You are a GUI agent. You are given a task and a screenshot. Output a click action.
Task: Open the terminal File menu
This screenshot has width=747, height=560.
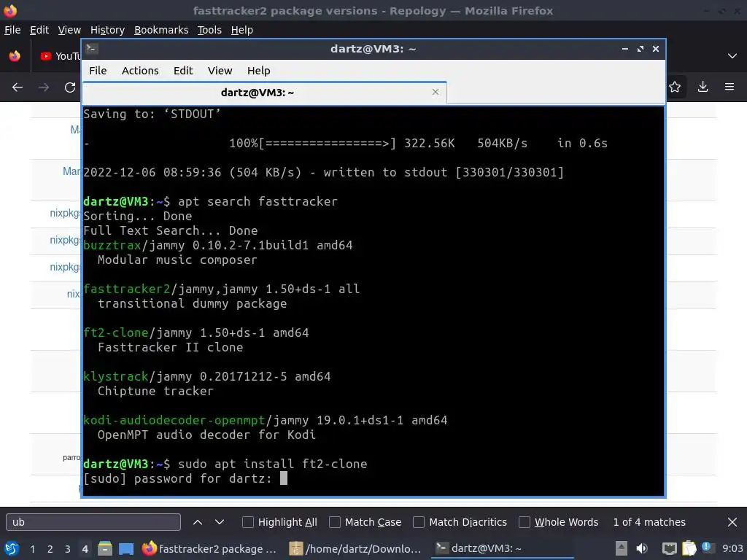click(98, 71)
